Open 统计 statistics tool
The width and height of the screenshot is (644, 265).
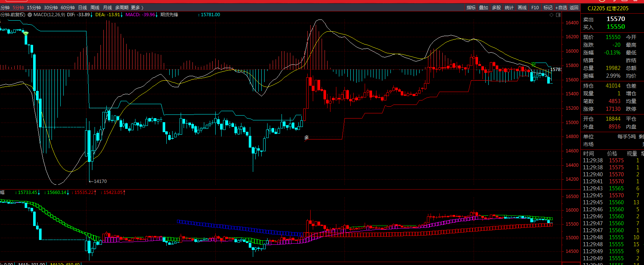(x=509, y=7)
